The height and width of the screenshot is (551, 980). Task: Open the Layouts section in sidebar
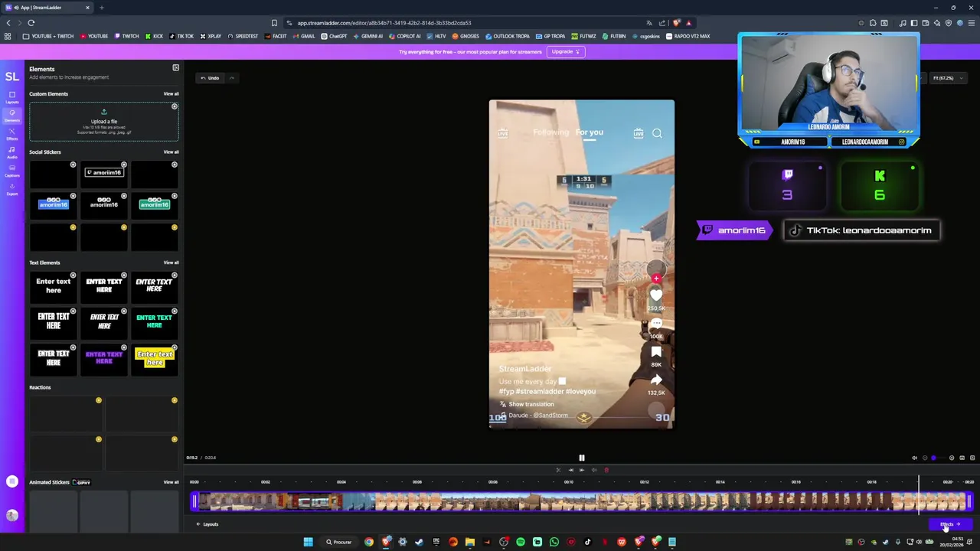pos(12,97)
